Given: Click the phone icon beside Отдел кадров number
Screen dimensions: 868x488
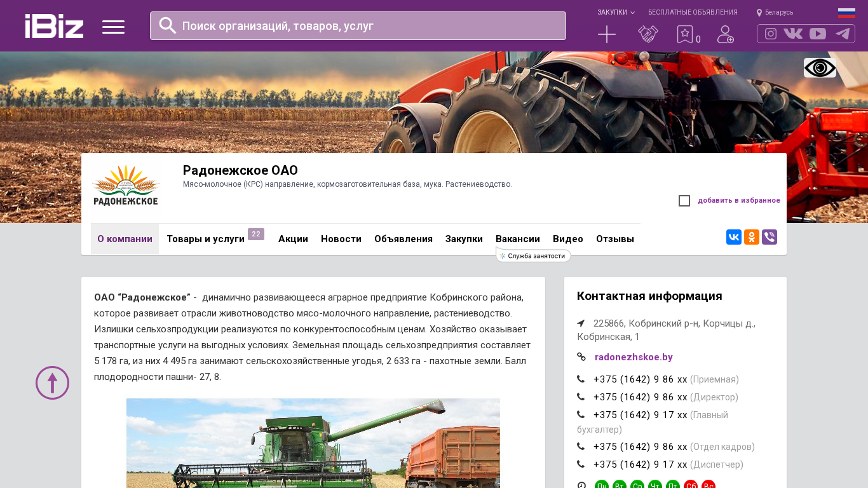Looking at the screenshot, I should (581, 447).
